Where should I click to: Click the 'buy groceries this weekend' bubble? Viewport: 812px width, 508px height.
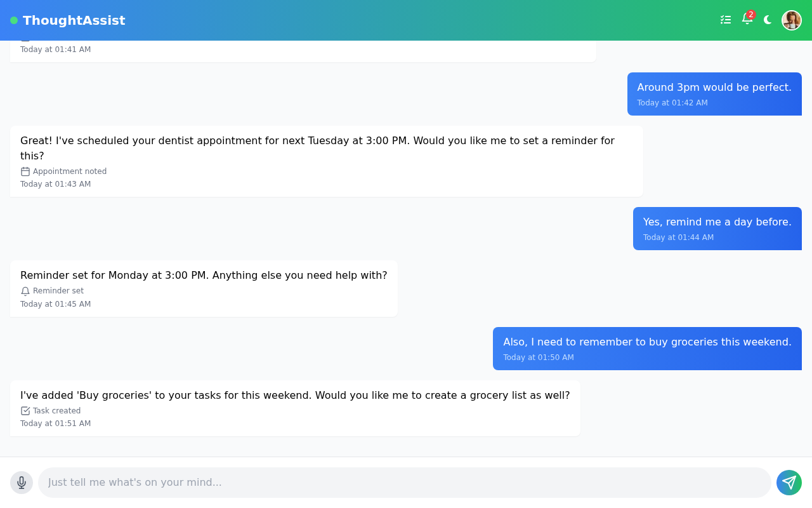[x=647, y=348]
